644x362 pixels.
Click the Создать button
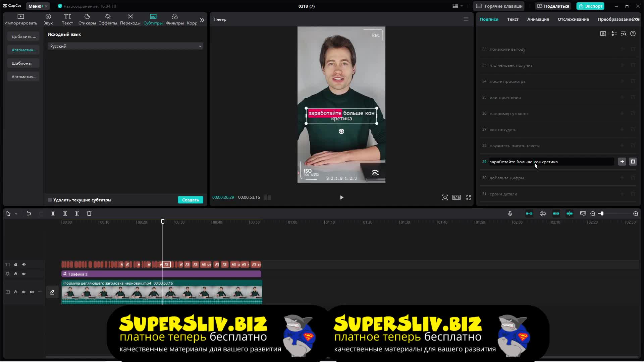(x=190, y=200)
